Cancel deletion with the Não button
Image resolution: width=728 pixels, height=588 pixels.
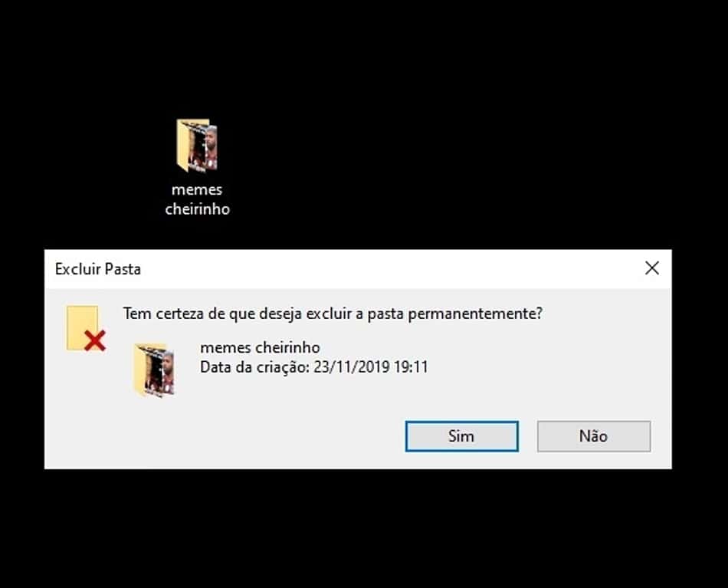click(x=594, y=436)
